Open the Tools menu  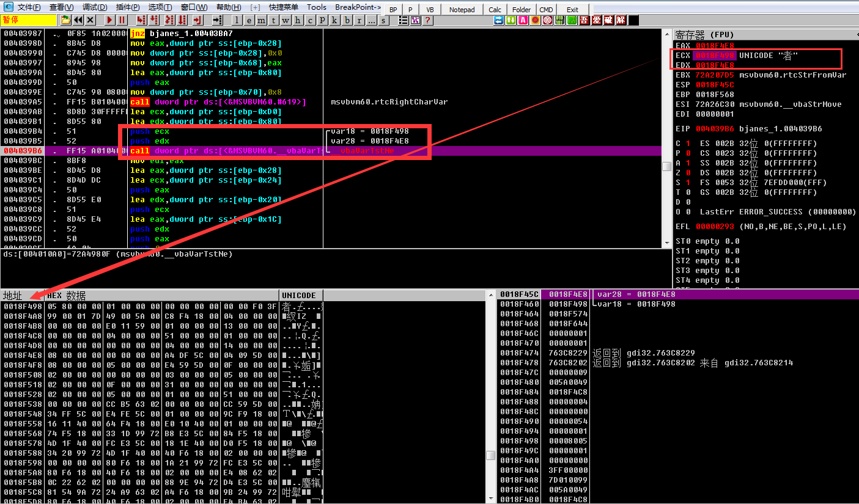click(x=317, y=7)
